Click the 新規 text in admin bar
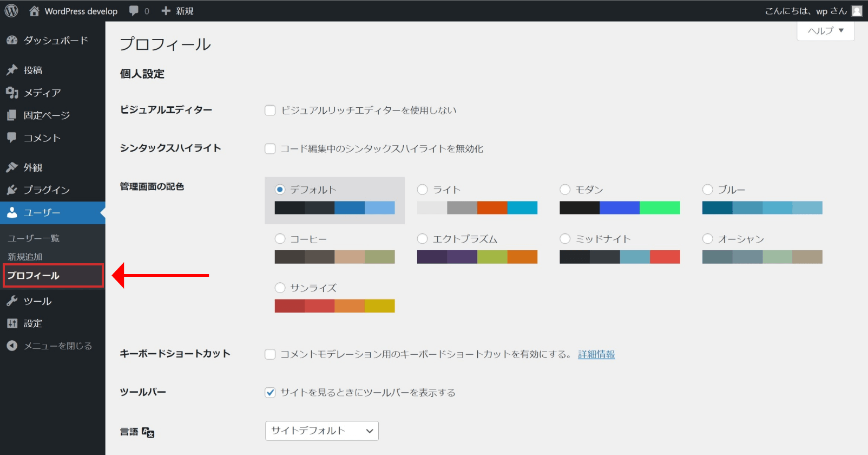 tap(185, 11)
